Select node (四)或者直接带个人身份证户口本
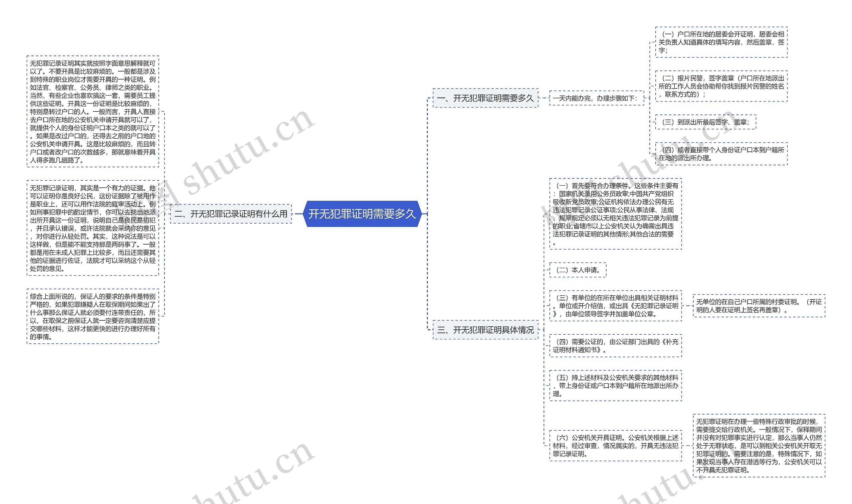The height and width of the screenshot is (504, 852). (x=721, y=154)
